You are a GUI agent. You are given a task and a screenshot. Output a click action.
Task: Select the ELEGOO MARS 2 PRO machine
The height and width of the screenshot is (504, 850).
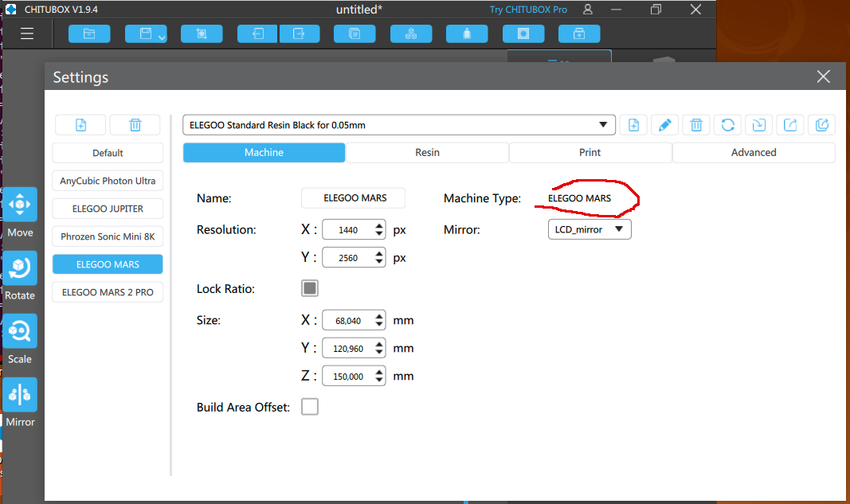click(x=108, y=292)
